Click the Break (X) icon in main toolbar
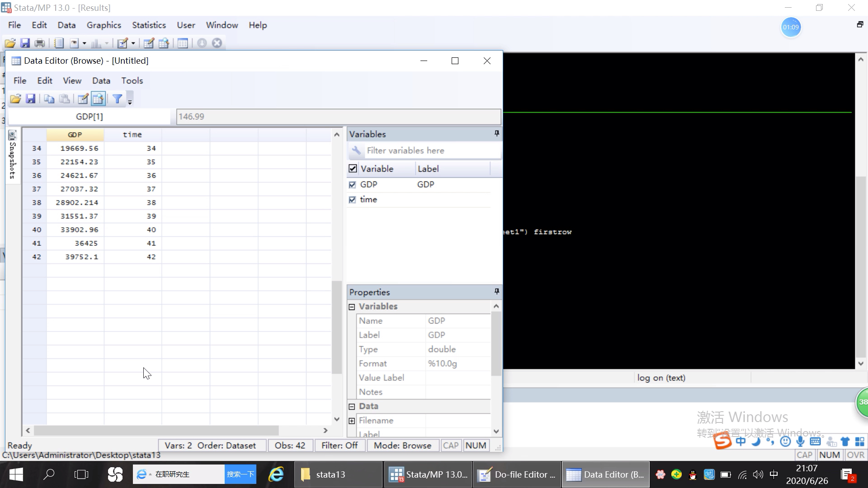The image size is (868, 488). point(217,43)
